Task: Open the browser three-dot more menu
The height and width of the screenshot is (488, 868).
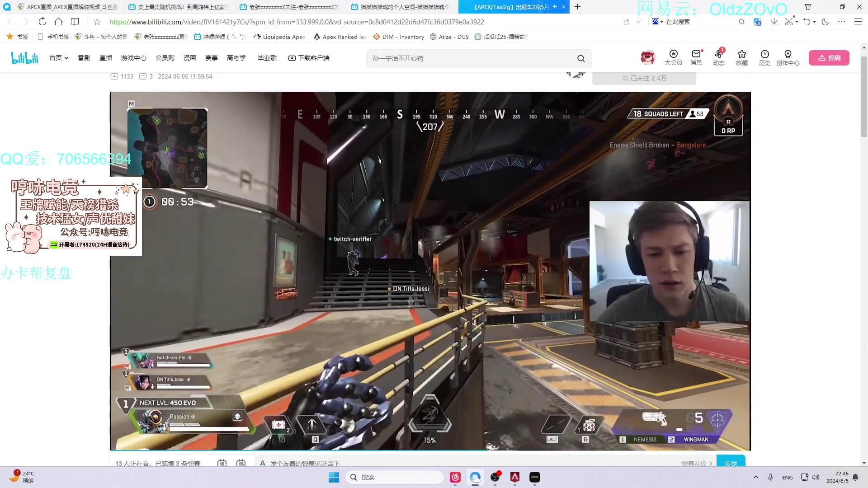Action: [842, 22]
